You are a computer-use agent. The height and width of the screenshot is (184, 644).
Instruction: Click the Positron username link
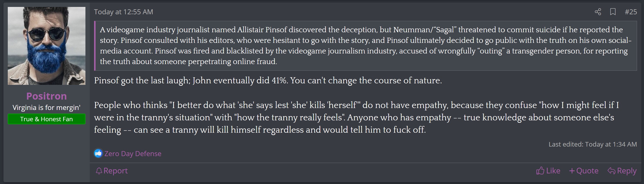pyautogui.click(x=47, y=96)
